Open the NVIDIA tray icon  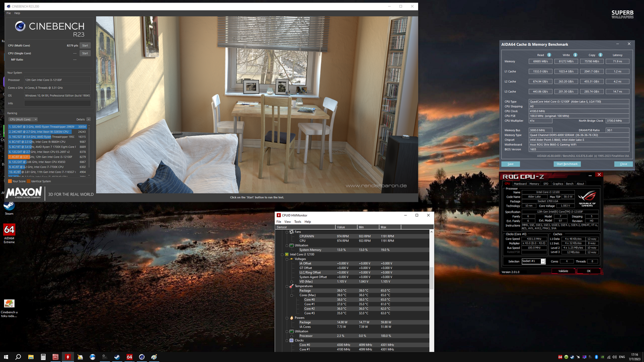pos(602,357)
